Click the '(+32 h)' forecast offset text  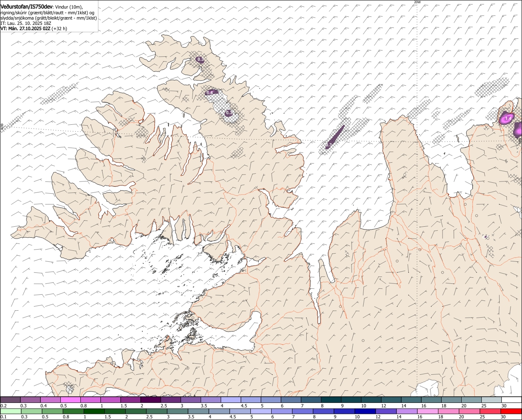[60, 29]
